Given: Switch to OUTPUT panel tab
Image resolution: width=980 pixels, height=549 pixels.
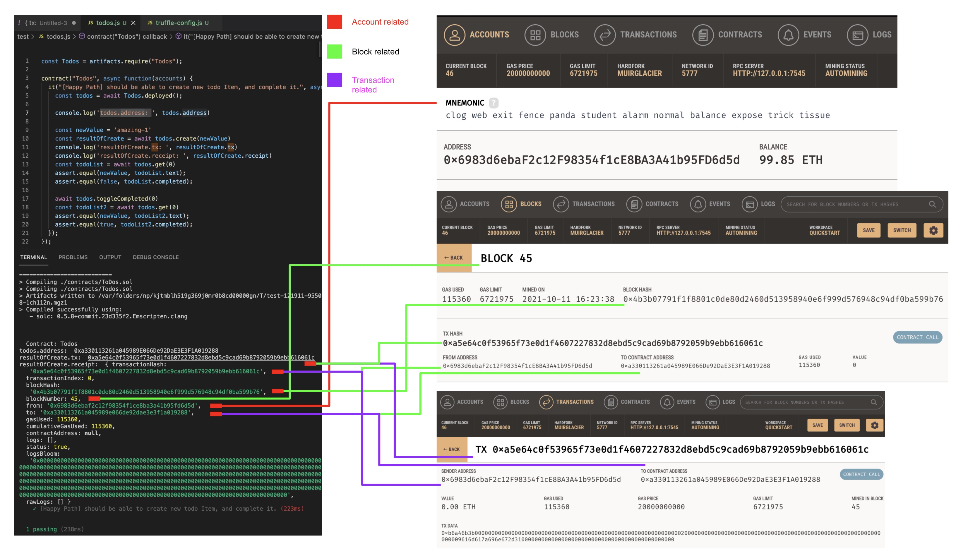Looking at the screenshot, I should point(110,257).
